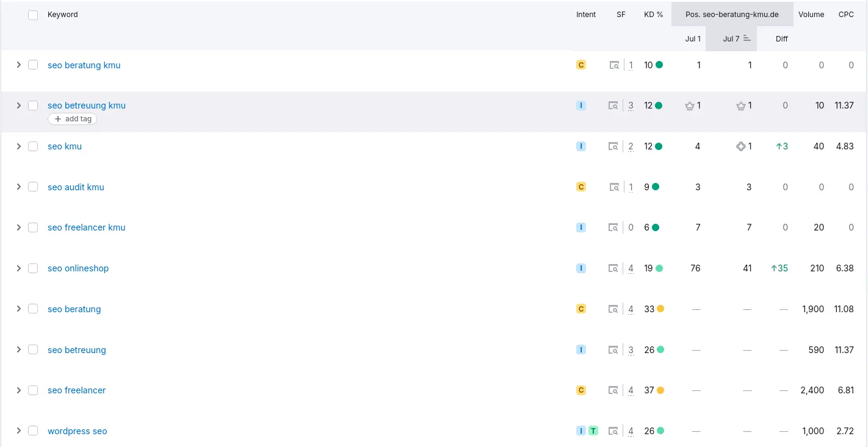Expand the seo betreuung kmu row
This screenshot has height=447, width=868.
click(x=18, y=105)
